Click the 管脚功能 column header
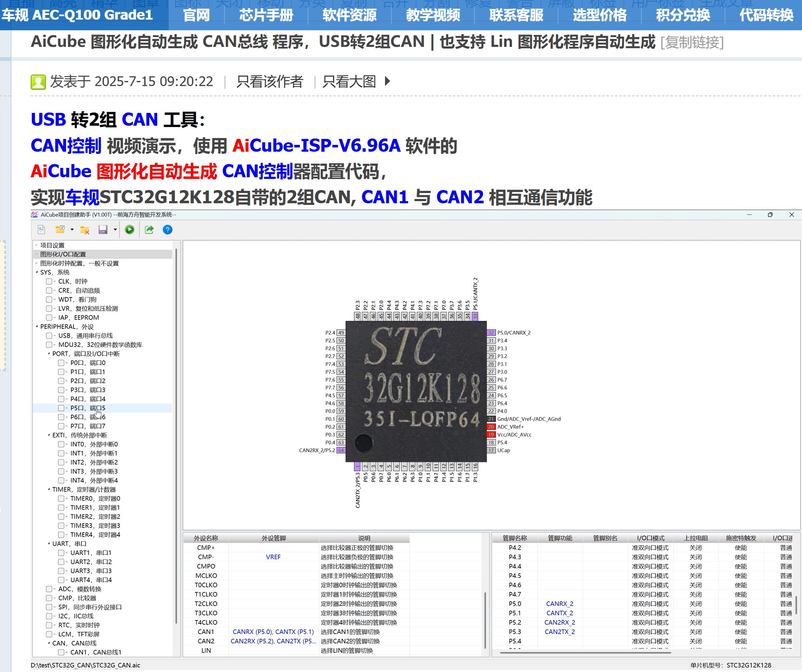Screen dimensions: 802x672 pos(560,538)
